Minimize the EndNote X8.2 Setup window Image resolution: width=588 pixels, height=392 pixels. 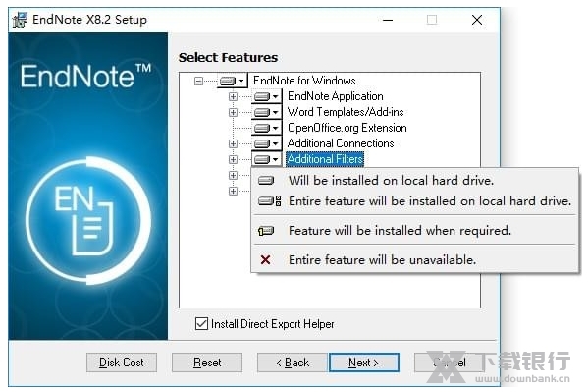click(388, 20)
